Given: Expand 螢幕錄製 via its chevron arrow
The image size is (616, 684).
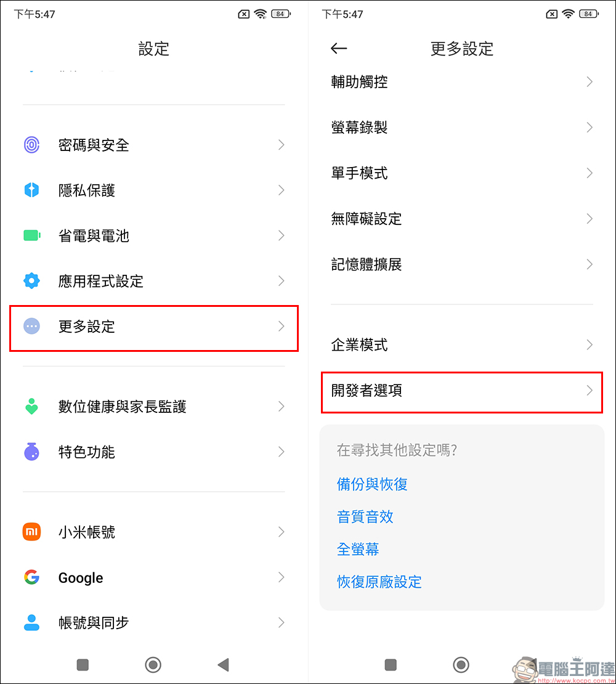Looking at the screenshot, I should pyautogui.click(x=590, y=128).
